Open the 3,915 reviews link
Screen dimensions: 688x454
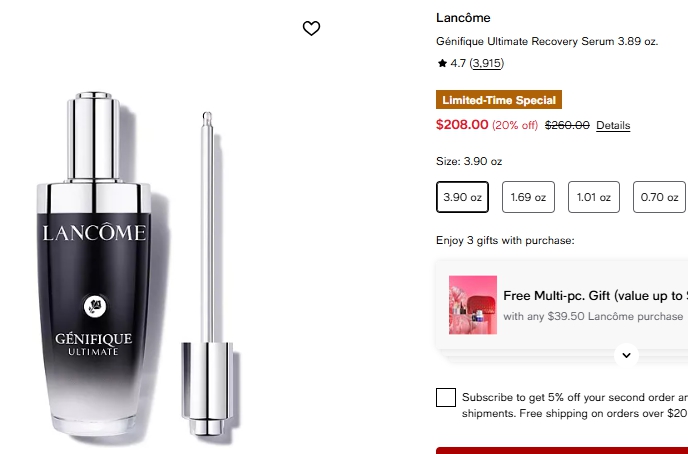487,63
